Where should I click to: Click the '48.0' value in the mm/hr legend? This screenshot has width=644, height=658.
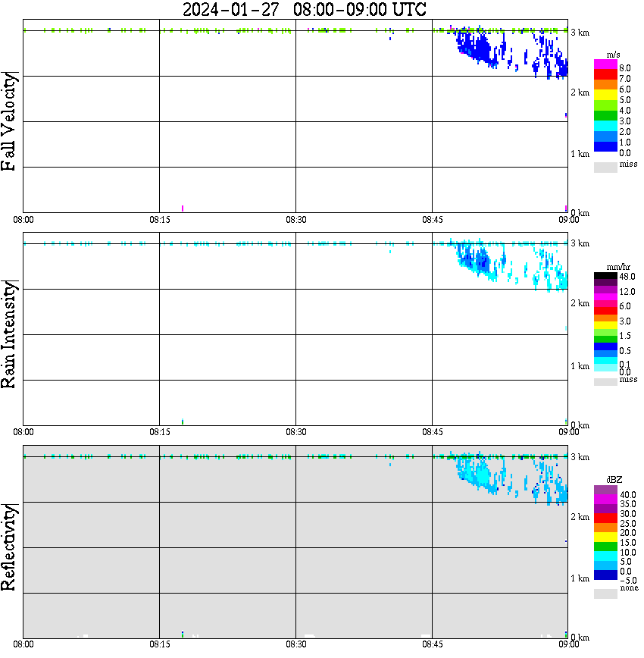(x=627, y=277)
